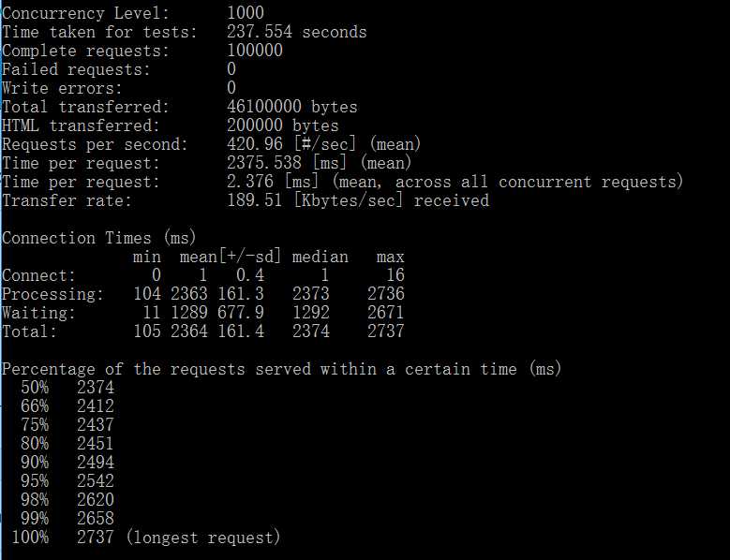Select the Complete requests count 100000
The width and height of the screenshot is (730, 560).
[255, 51]
